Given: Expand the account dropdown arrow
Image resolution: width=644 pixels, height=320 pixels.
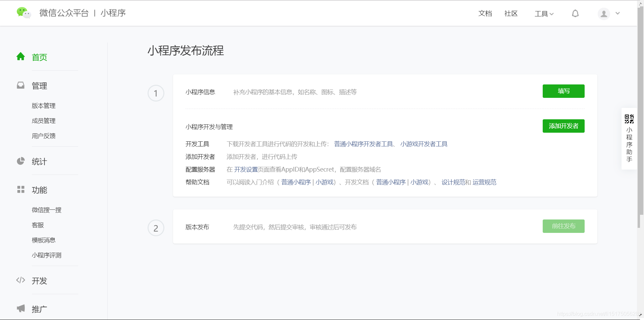Looking at the screenshot, I should pos(618,13).
